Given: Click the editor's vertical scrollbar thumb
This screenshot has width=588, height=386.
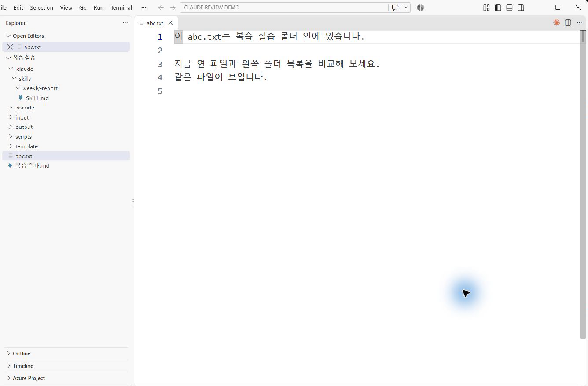Looking at the screenshot, I should (583, 184).
